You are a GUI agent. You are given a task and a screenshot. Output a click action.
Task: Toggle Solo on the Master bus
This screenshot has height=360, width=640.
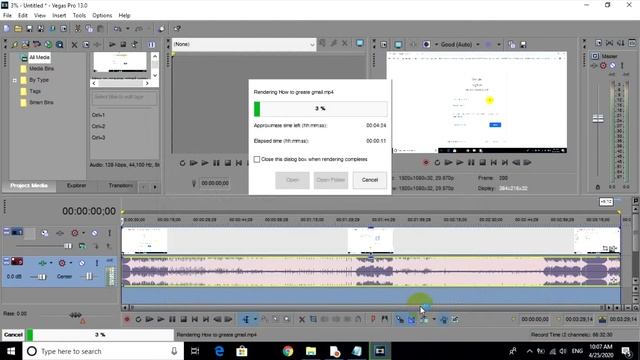622,65
